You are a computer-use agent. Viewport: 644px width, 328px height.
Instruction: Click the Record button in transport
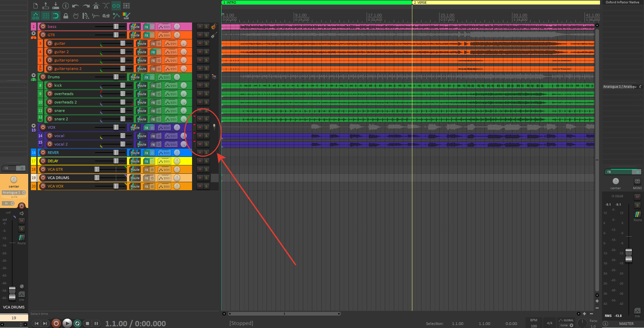[x=56, y=323]
